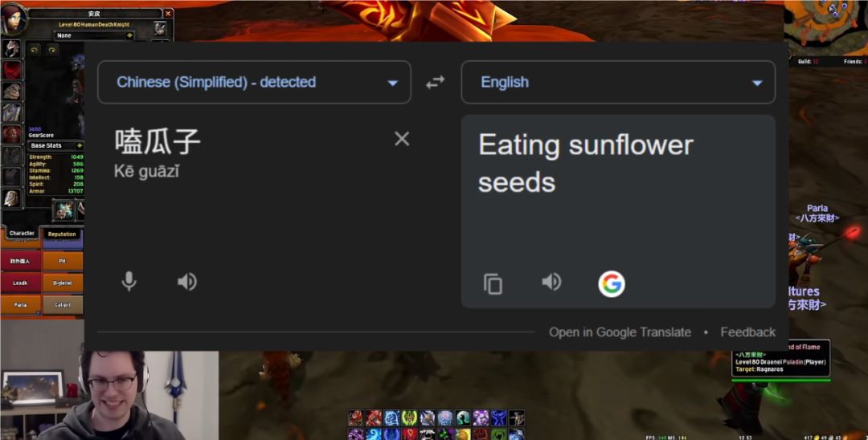Click the Feedback link
Image resolution: width=868 pixels, height=440 pixels.
point(747,332)
